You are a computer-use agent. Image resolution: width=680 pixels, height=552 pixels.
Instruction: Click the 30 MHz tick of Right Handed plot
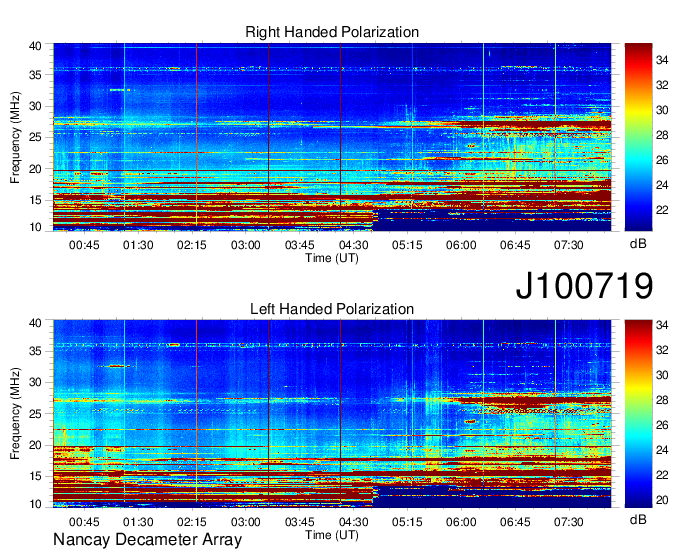point(35,106)
